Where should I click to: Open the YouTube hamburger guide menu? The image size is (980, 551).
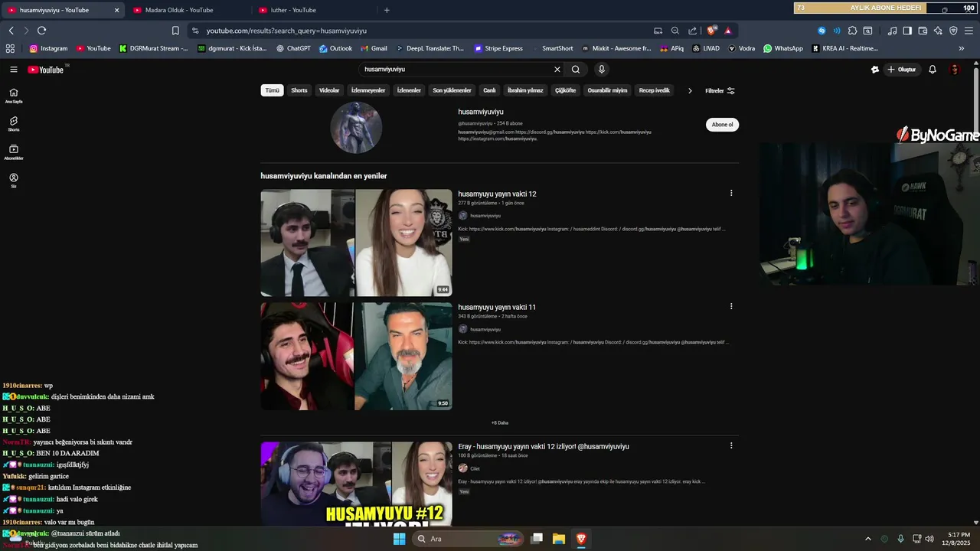pyautogui.click(x=14, y=70)
